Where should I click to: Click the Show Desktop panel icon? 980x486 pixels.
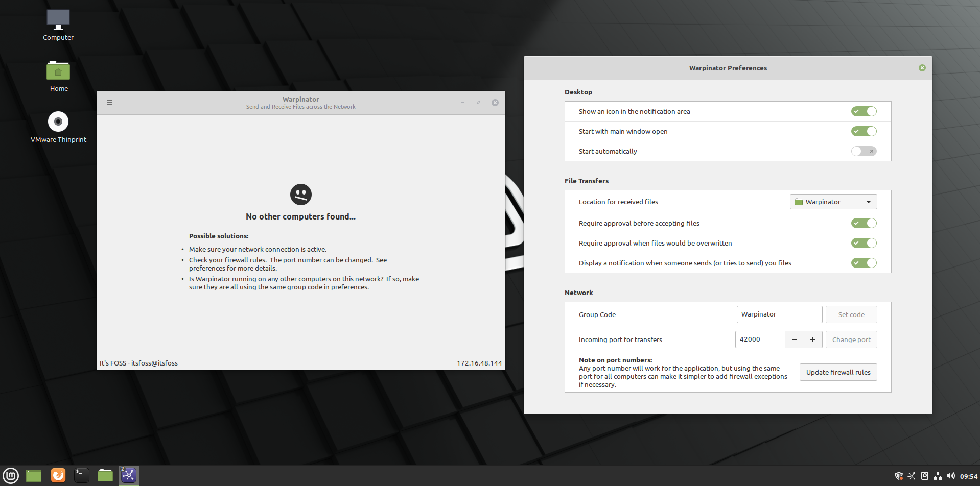34,475
